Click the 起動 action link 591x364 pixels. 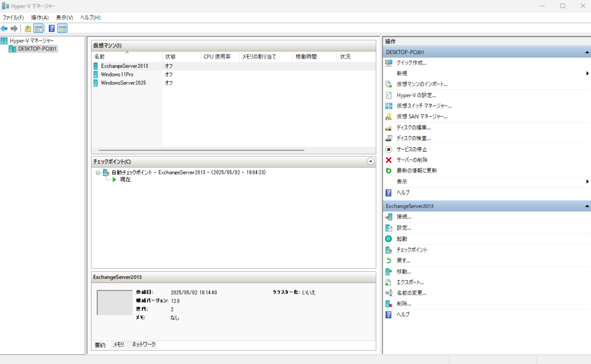click(402, 239)
